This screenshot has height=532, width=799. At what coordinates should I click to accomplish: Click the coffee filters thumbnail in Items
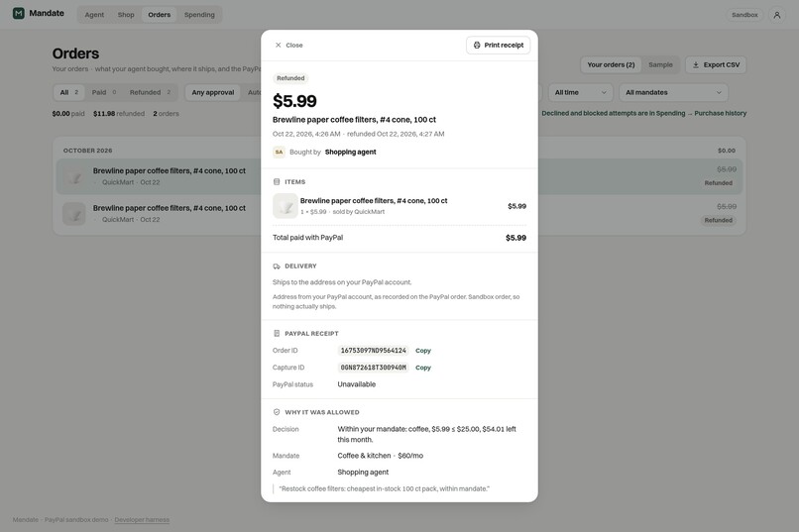click(285, 206)
